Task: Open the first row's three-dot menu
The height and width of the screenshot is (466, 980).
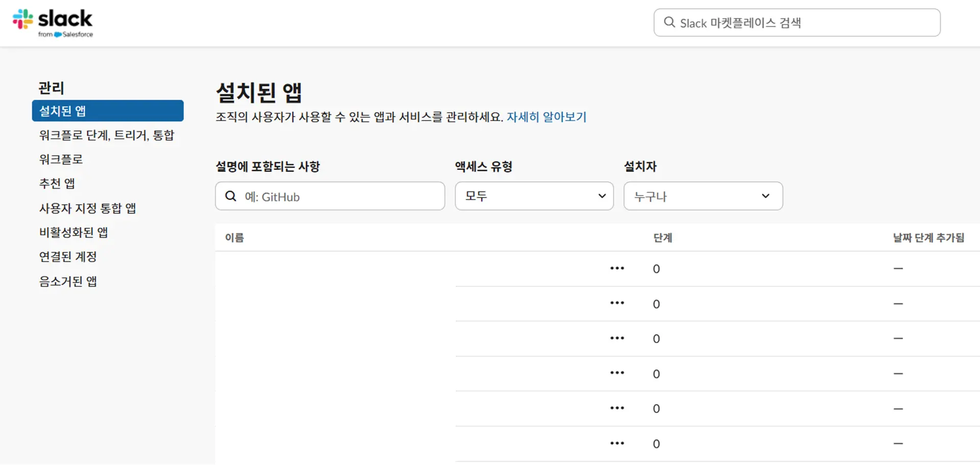Action: 617,268
